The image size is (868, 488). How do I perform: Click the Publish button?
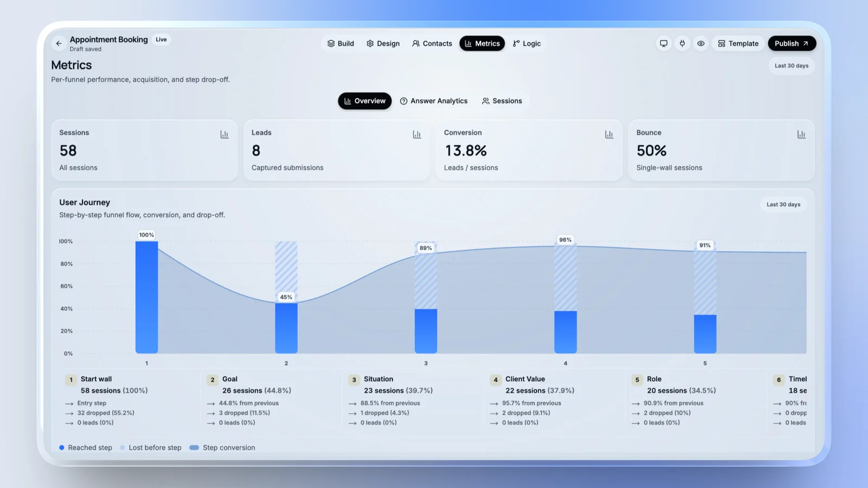(x=792, y=43)
